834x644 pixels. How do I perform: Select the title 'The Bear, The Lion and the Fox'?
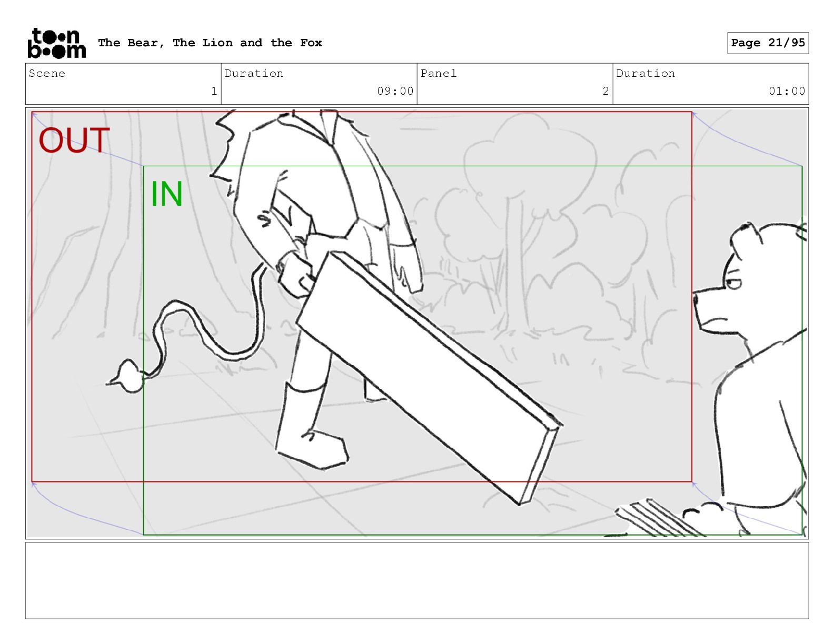(x=210, y=43)
